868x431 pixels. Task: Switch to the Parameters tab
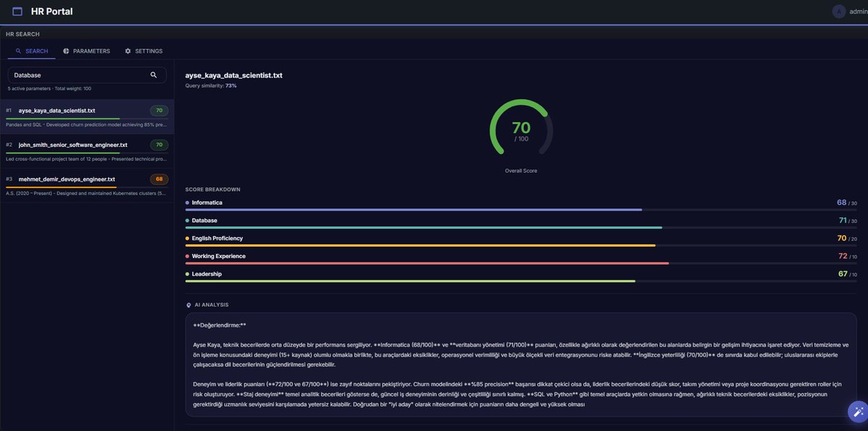pyautogui.click(x=86, y=51)
